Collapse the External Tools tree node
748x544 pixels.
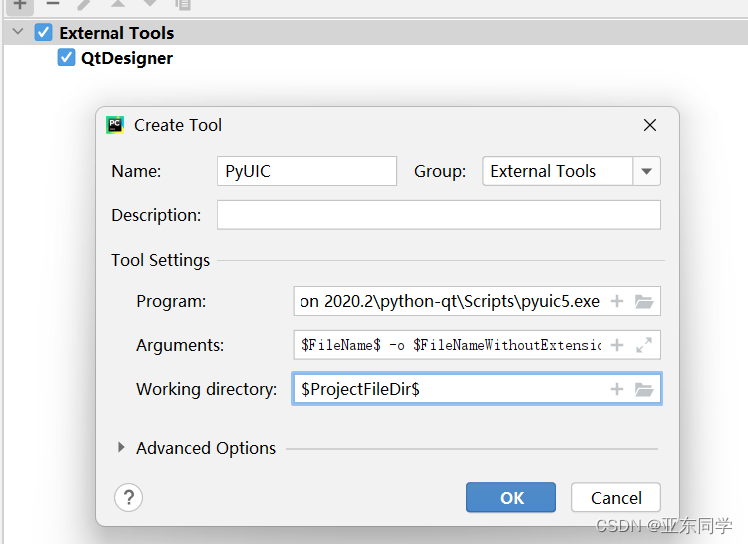(18, 32)
